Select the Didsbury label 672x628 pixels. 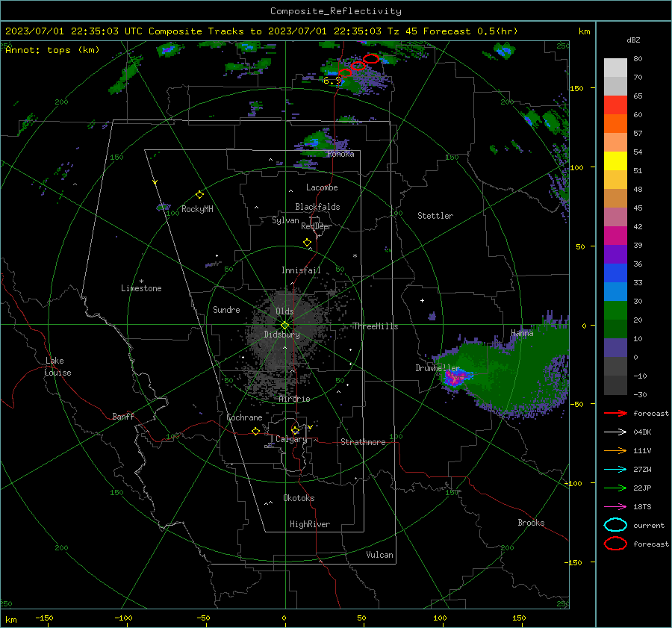point(281,335)
